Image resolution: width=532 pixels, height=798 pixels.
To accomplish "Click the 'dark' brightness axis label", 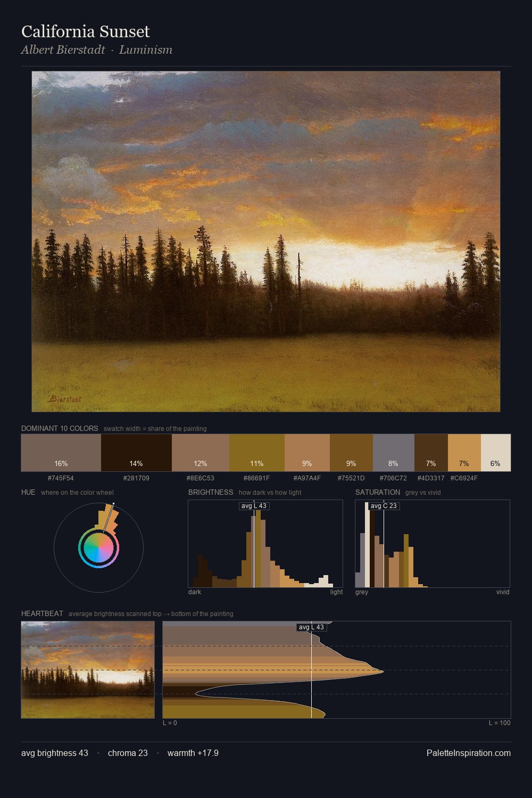I will point(195,592).
